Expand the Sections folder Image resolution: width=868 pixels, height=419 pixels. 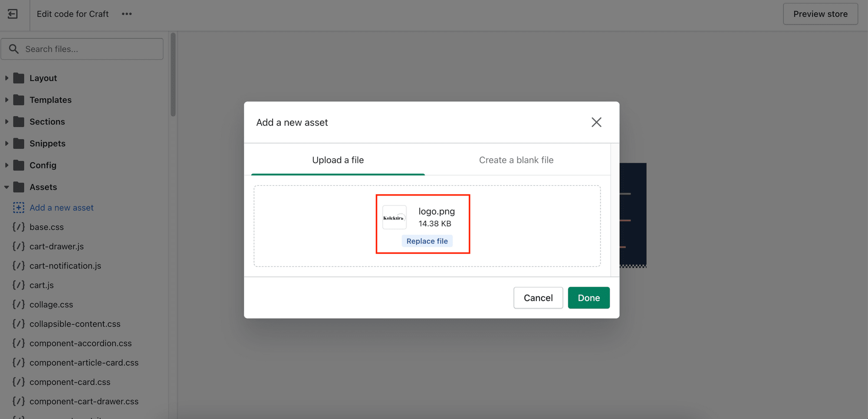point(7,121)
